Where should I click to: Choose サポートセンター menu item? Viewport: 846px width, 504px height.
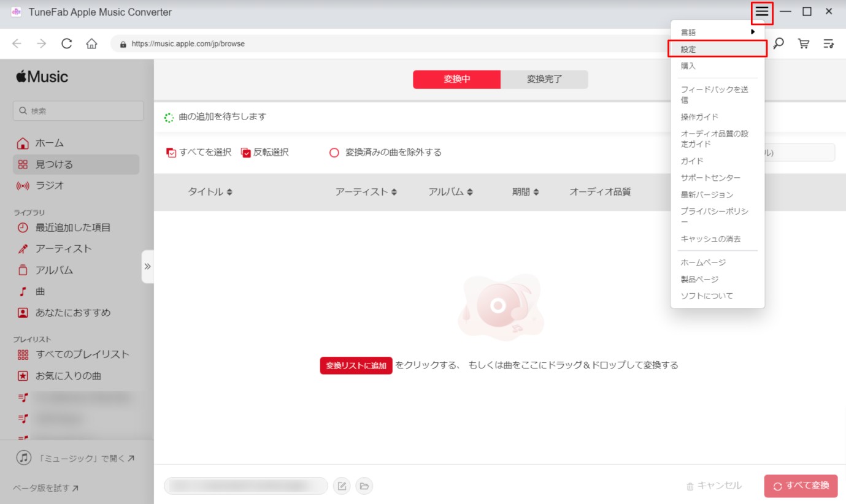point(717,178)
